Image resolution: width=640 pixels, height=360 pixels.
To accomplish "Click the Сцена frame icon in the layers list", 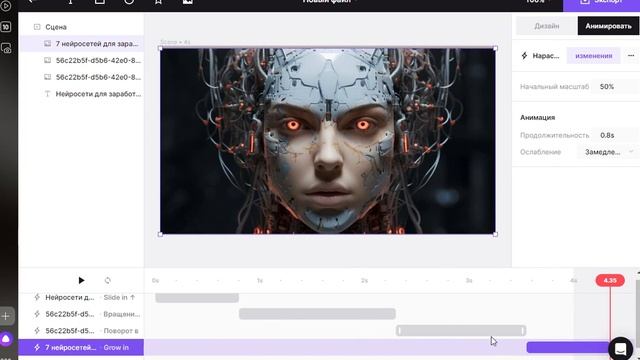I will click(x=37, y=27).
